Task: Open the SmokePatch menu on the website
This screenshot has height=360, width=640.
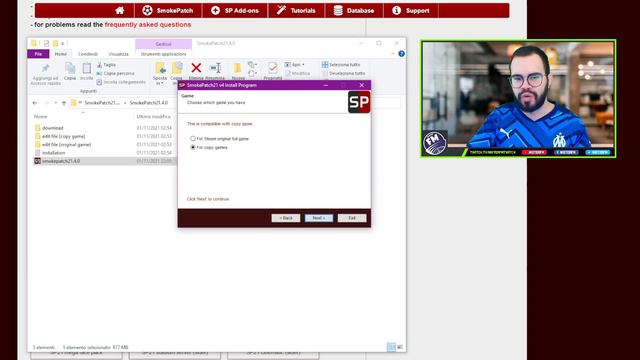Action: 168,11
